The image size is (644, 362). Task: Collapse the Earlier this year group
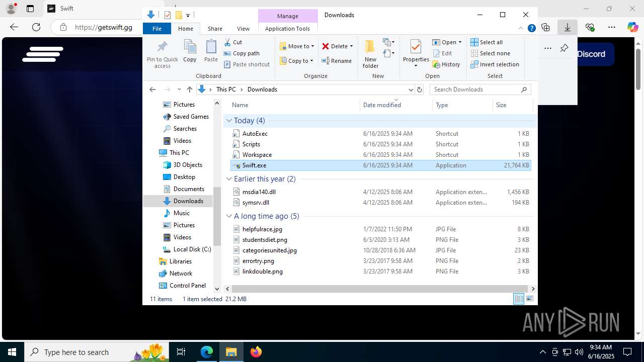(229, 179)
